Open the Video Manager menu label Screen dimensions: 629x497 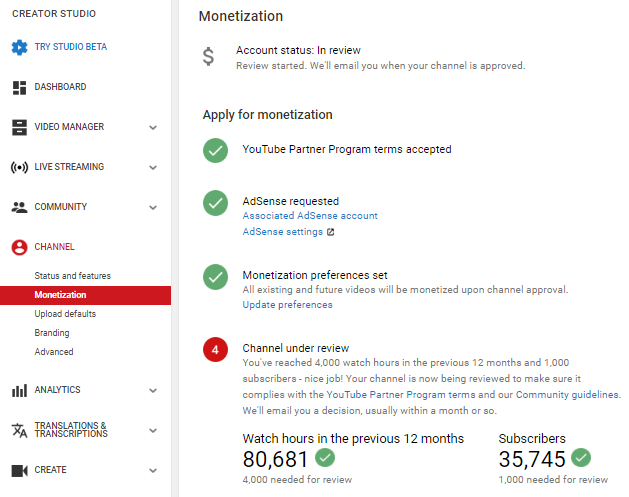(x=69, y=127)
